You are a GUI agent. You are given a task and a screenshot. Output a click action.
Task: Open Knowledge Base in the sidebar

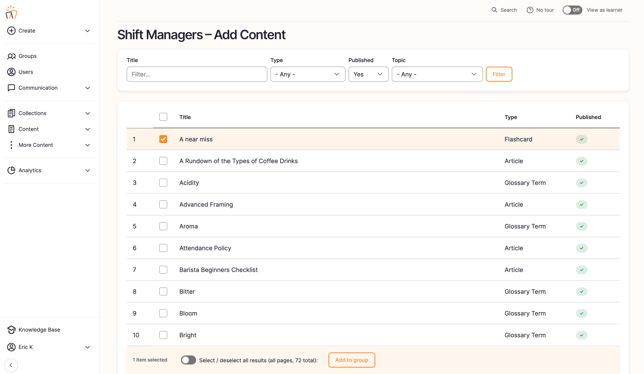point(39,330)
